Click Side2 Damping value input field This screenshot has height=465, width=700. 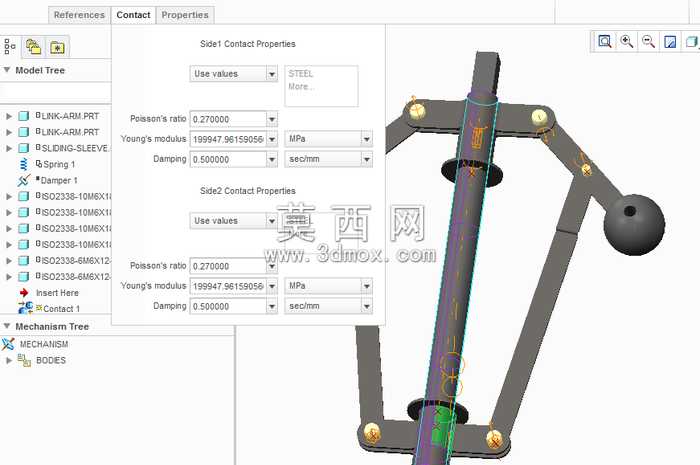[228, 306]
